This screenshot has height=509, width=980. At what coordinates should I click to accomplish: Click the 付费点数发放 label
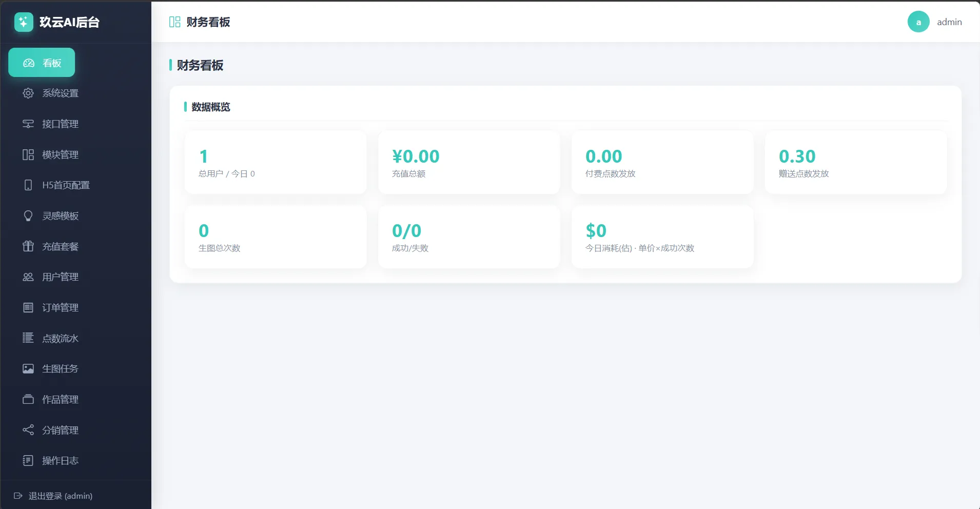pyautogui.click(x=610, y=173)
